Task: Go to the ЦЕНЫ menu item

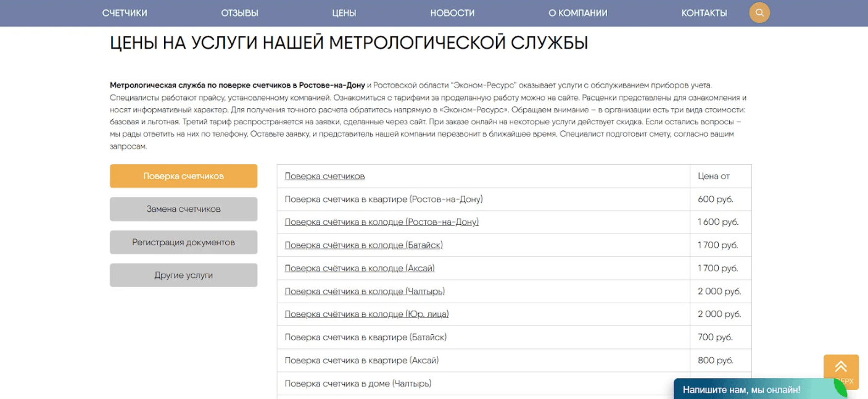Action: click(x=344, y=13)
